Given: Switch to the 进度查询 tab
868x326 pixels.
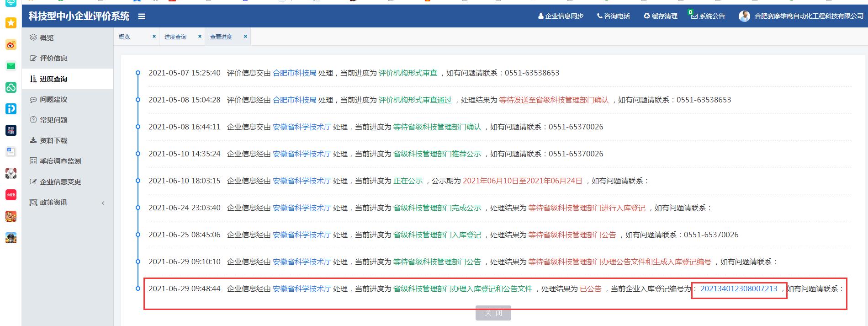Looking at the screenshot, I should click(x=175, y=37).
